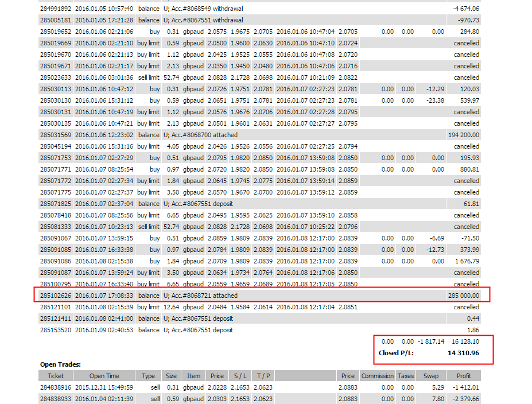Click ticket 285019671 in the list

[56, 66]
